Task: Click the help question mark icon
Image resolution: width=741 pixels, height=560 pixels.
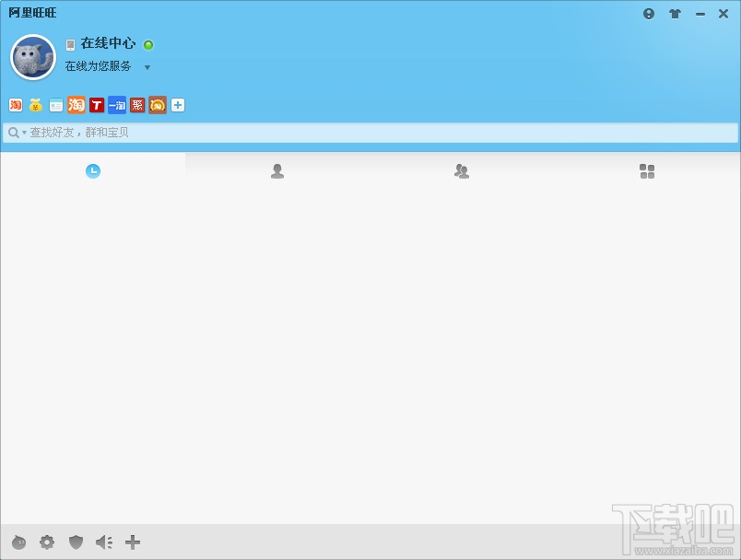Action: point(648,14)
